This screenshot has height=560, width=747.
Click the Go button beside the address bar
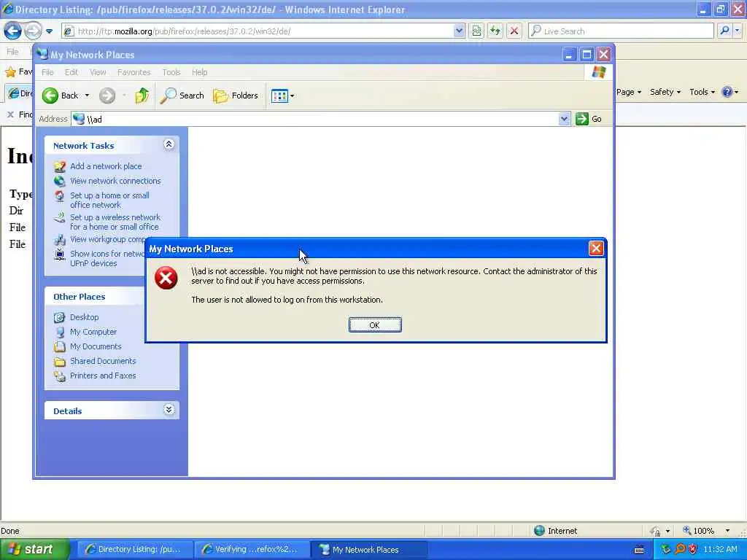589,119
